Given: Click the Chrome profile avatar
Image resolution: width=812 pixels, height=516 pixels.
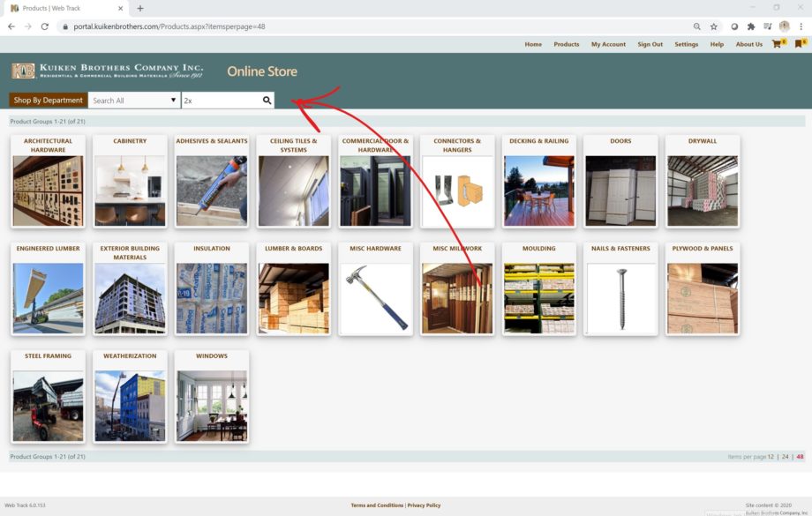Looking at the screenshot, I should 784,26.
